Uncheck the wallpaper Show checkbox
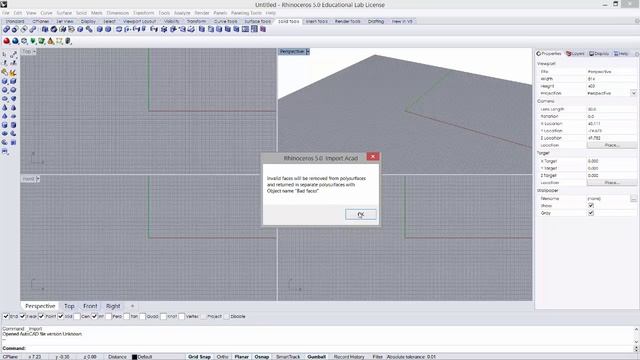The image size is (640, 360). coord(591,206)
